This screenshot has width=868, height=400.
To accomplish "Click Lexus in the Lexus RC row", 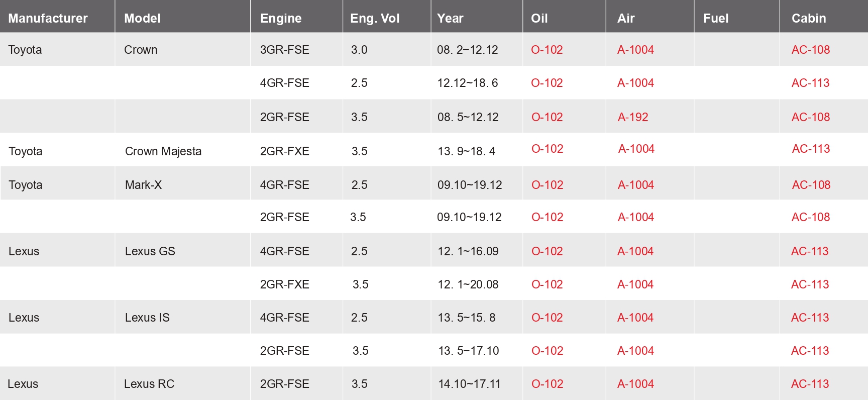I will coord(23,384).
